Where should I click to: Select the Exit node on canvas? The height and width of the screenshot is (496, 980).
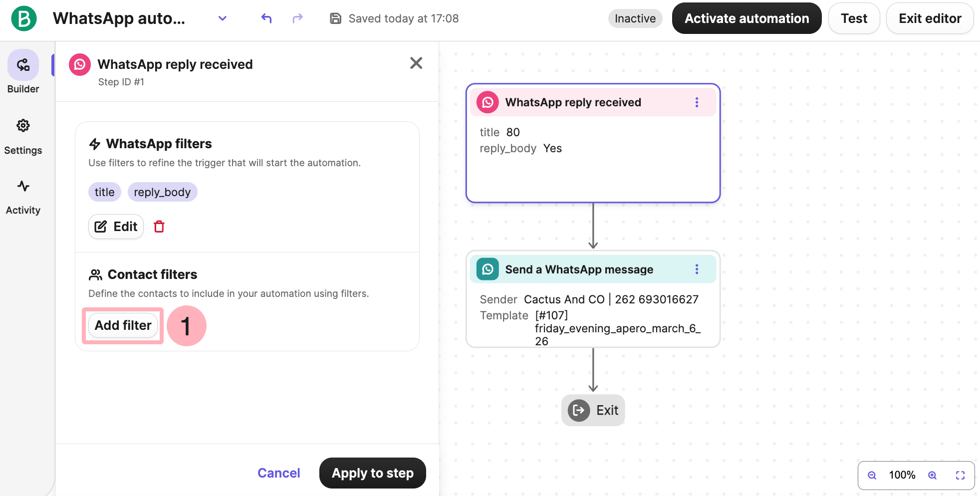click(x=593, y=410)
